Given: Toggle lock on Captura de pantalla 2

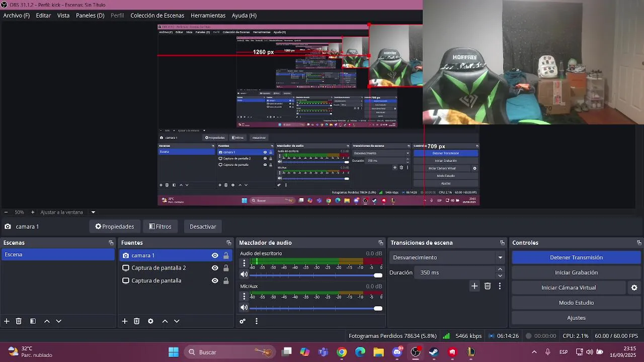Looking at the screenshot, I should click(x=226, y=268).
